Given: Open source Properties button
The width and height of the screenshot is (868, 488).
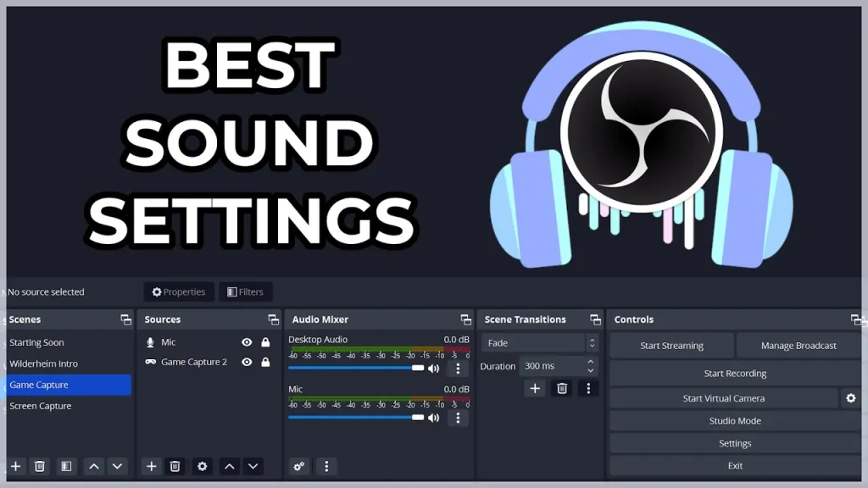Looking at the screenshot, I should pos(179,291).
